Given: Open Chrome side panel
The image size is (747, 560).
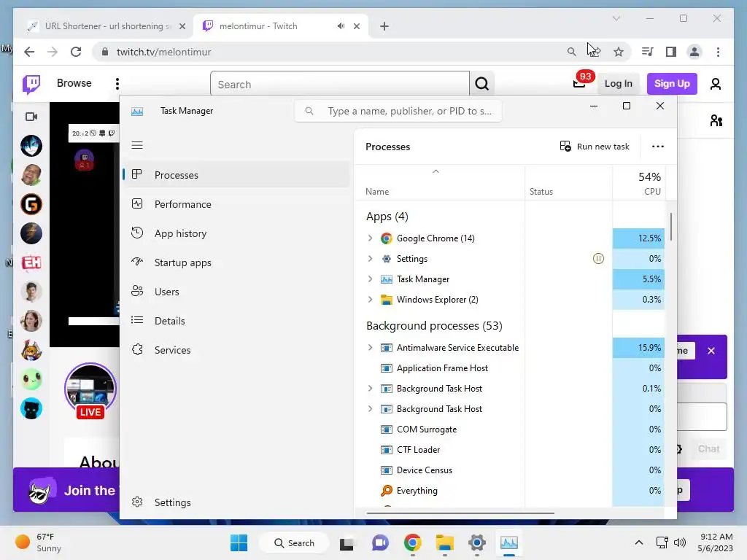Looking at the screenshot, I should pyautogui.click(x=671, y=52).
